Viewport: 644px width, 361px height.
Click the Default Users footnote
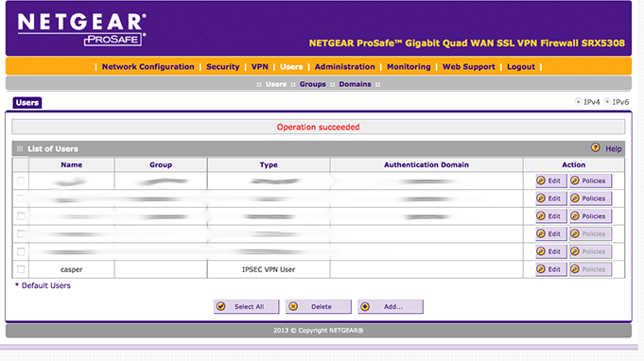click(43, 285)
